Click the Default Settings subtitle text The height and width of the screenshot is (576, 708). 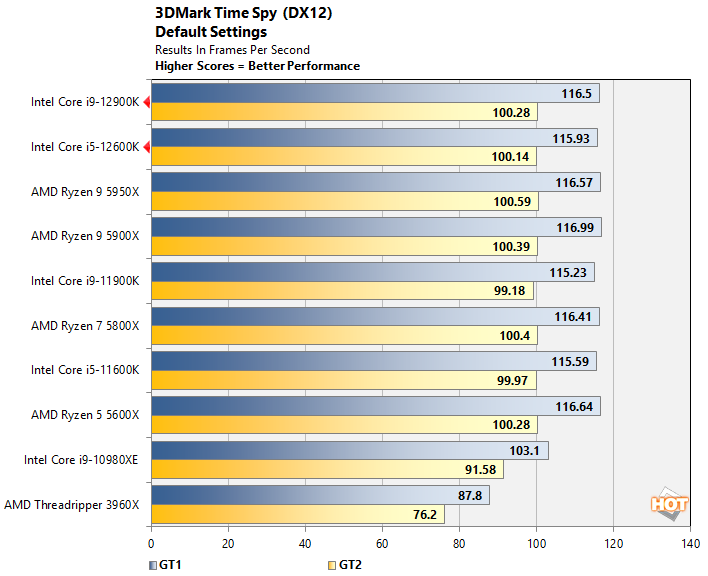(210, 32)
